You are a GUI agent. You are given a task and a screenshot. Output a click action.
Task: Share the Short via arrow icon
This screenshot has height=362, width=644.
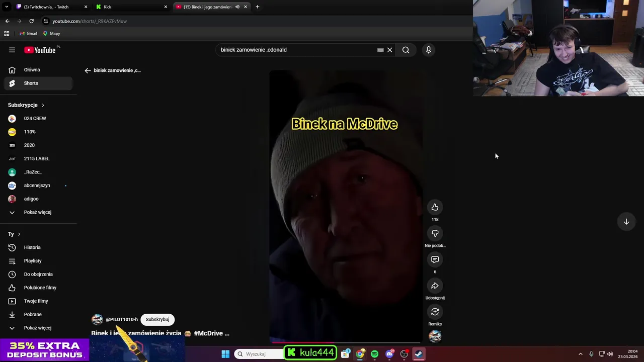435,286
